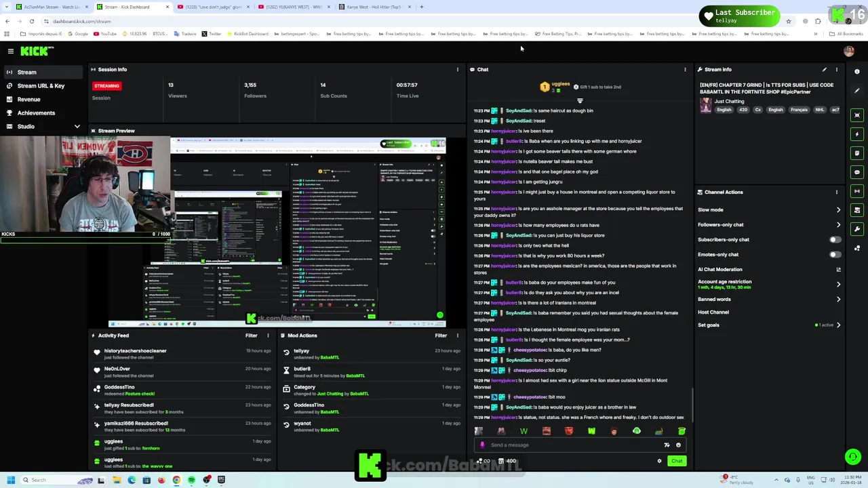
Task: Open the Activity Feed three-dot menu
Action: pos(268,335)
